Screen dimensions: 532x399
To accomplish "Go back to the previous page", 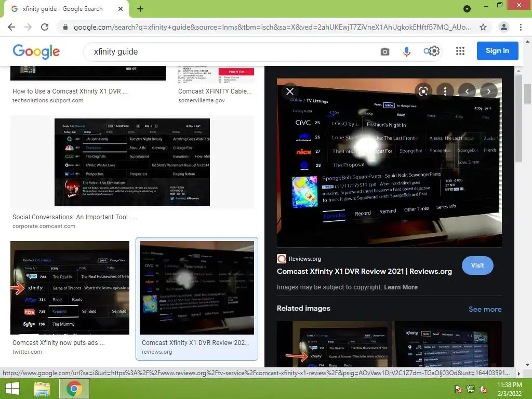I will point(11,27).
